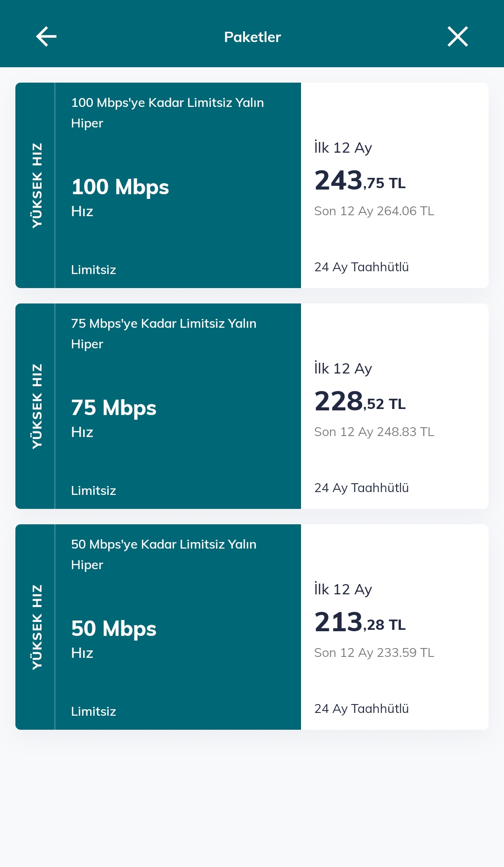The width and height of the screenshot is (504, 867).
Task: Tap the 213,28 TL price
Action: click(360, 622)
